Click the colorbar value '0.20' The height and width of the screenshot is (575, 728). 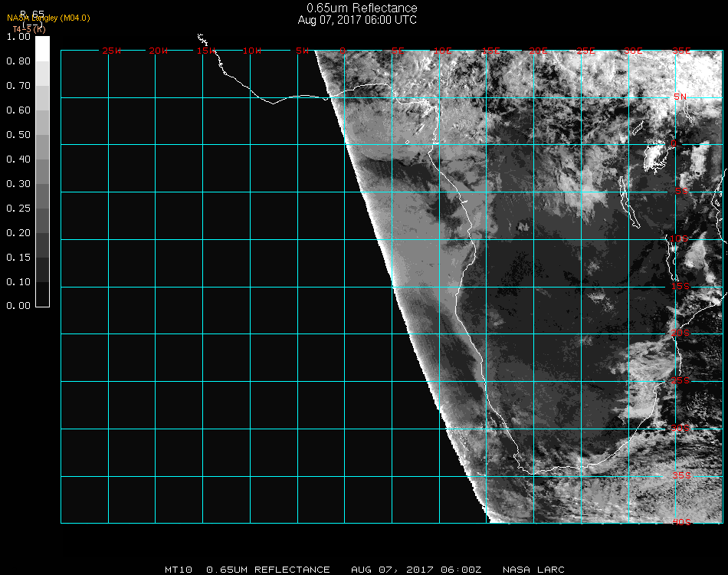[18, 233]
